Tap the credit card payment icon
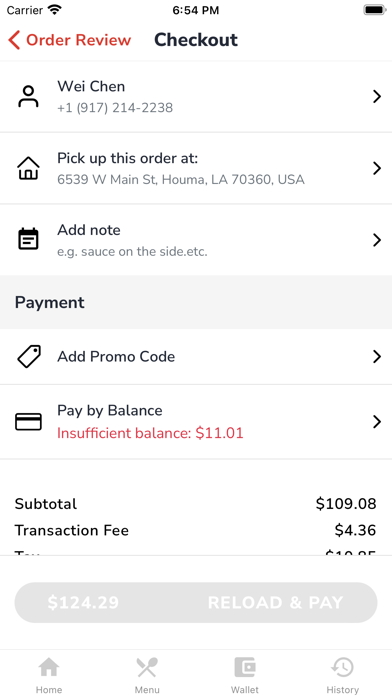This screenshot has width=392, height=696. pyautogui.click(x=28, y=422)
